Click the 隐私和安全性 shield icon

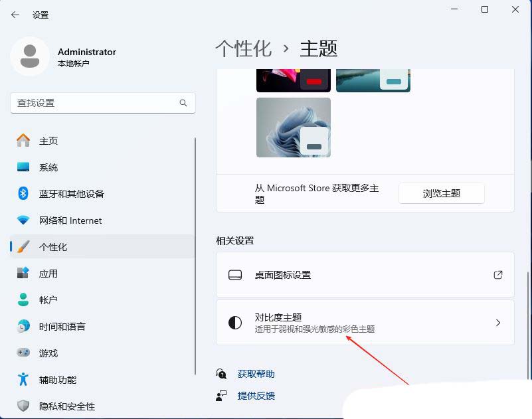23,406
